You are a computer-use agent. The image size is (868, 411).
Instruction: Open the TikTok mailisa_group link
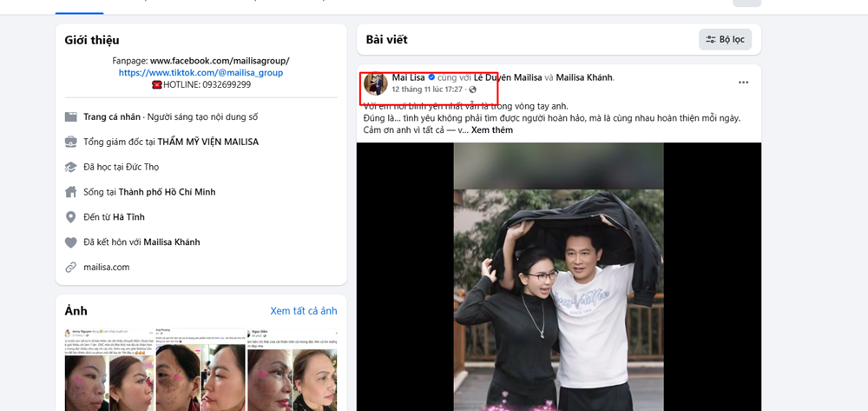click(201, 73)
